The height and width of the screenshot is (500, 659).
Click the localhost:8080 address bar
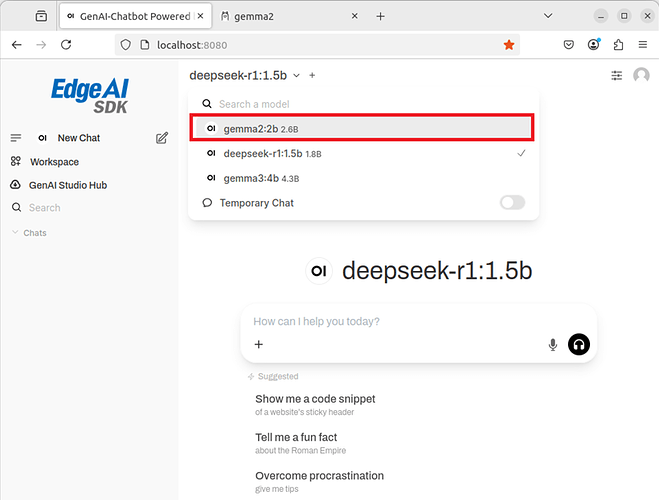pyautogui.click(x=315, y=45)
